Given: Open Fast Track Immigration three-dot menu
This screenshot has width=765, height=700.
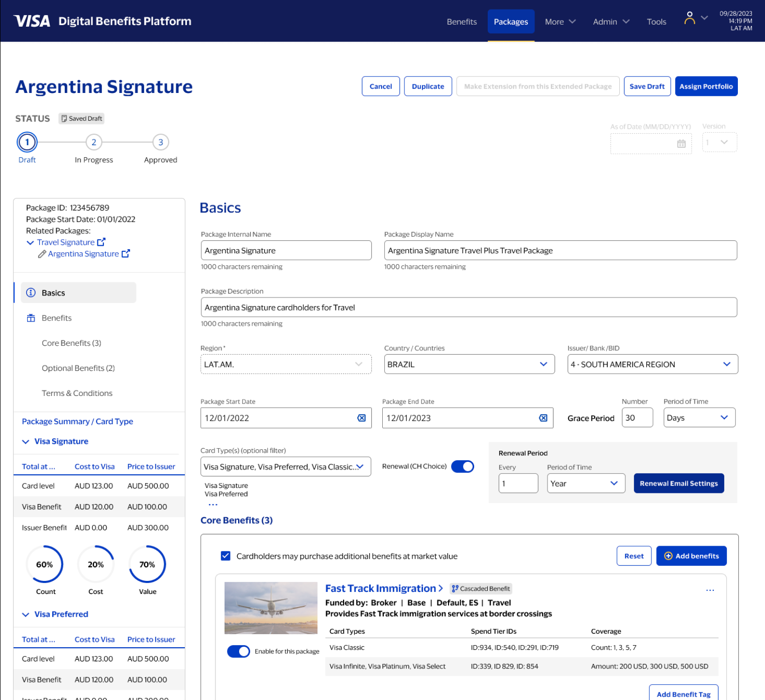Looking at the screenshot, I should tap(710, 590).
